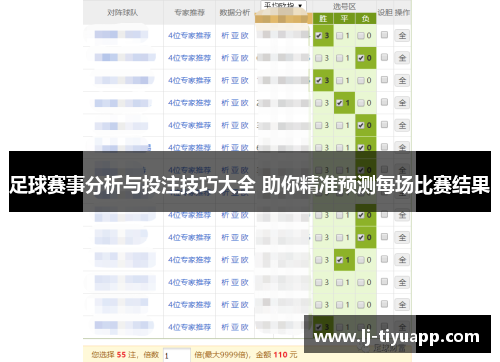The height and width of the screenshot is (362, 500).
Task: Tick 胜 (3) in the twelfth match row
Action: point(319,282)
